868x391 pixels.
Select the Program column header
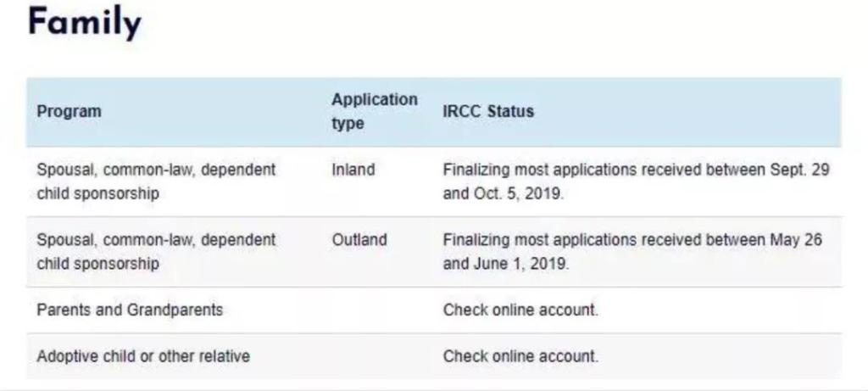pos(69,112)
